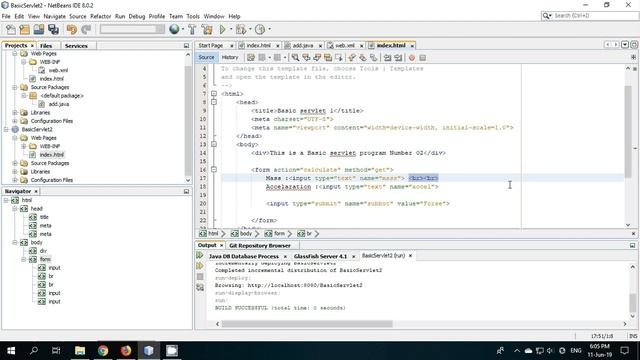
Task: Switch to the History view
Action: (230, 58)
